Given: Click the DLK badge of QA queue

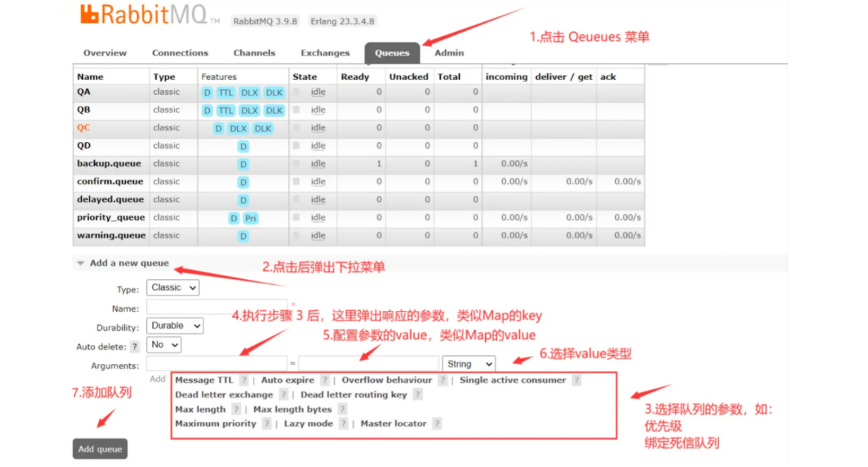Looking at the screenshot, I should tap(274, 93).
